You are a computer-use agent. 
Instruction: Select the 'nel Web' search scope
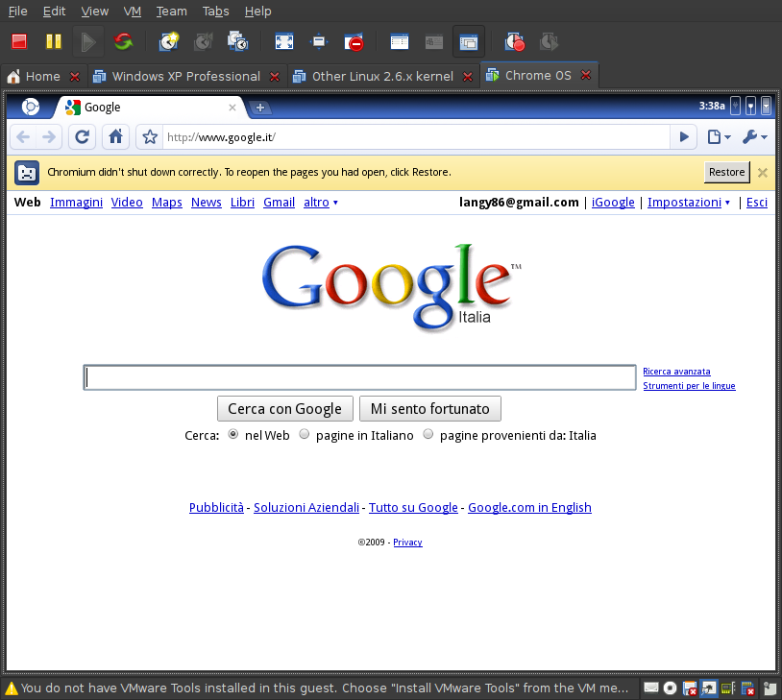(231, 434)
